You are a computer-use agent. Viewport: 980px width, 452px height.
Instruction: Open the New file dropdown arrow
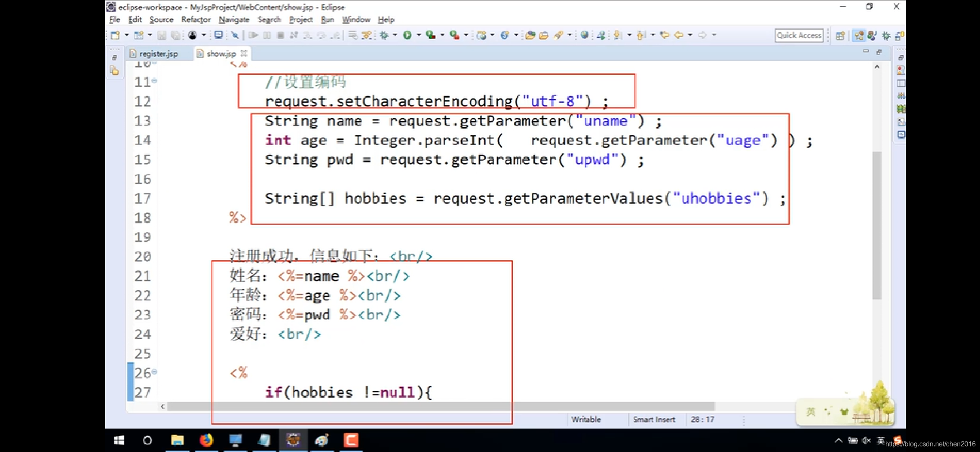[x=126, y=36]
